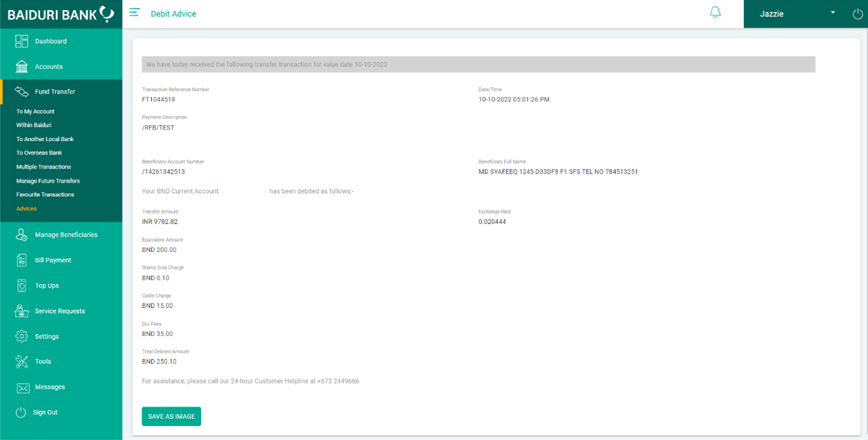The image size is (868, 440).
Task: Open Manage Future Transfers submenu
Action: point(48,180)
